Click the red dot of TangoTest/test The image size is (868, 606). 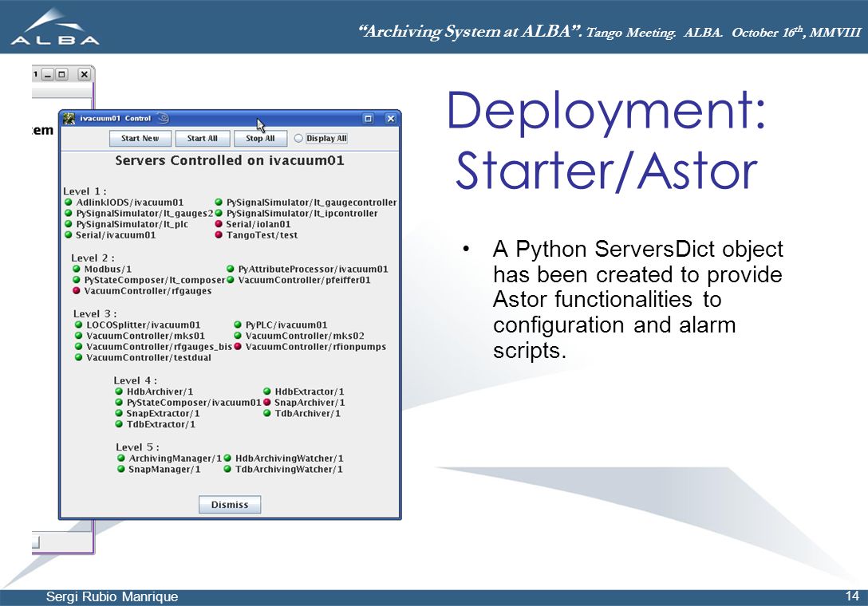[x=219, y=235]
